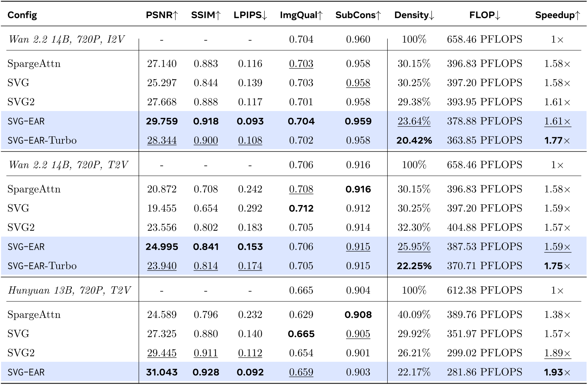Click the Config column header
The height and width of the screenshot is (385, 588).
(22, 15)
